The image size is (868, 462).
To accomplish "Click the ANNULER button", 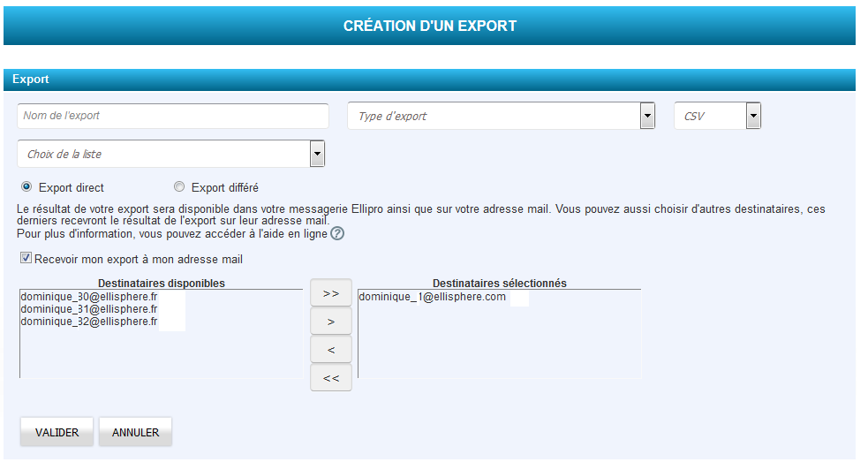I will (x=135, y=433).
